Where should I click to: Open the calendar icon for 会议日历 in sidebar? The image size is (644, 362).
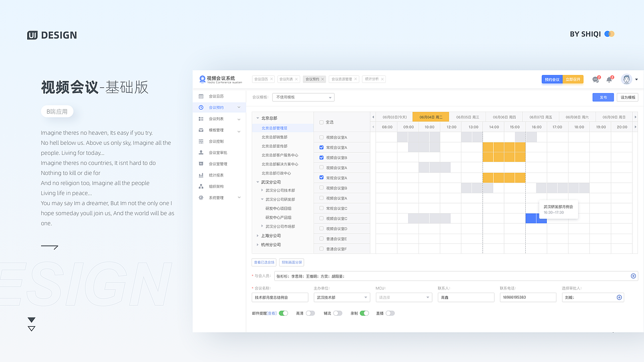[x=201, y=96]
